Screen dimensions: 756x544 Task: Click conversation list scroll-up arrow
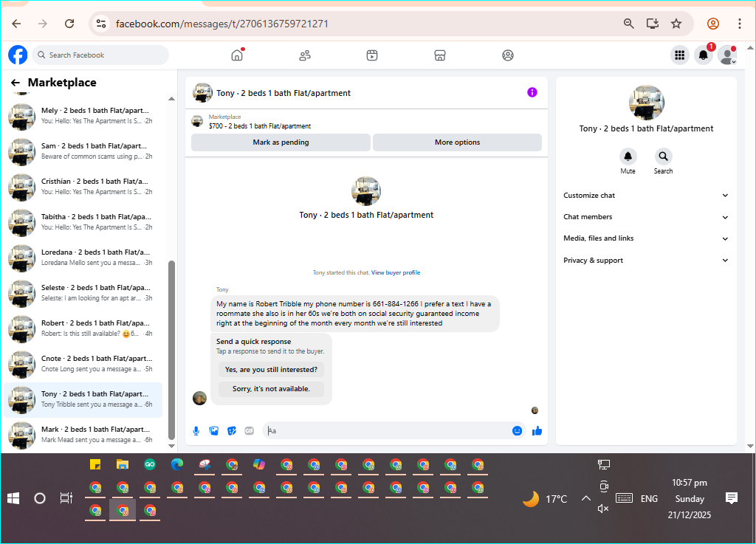[171, 99]
